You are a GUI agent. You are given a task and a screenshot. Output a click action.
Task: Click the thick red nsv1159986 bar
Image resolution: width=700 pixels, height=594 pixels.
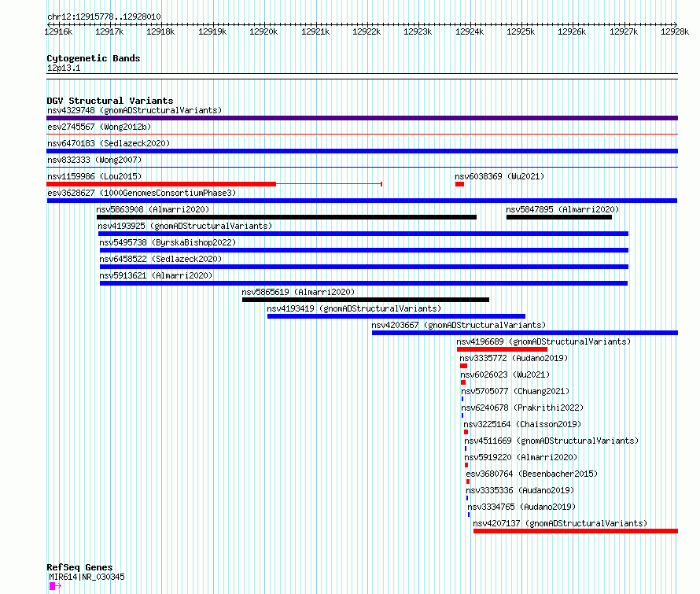coord(161,184)
